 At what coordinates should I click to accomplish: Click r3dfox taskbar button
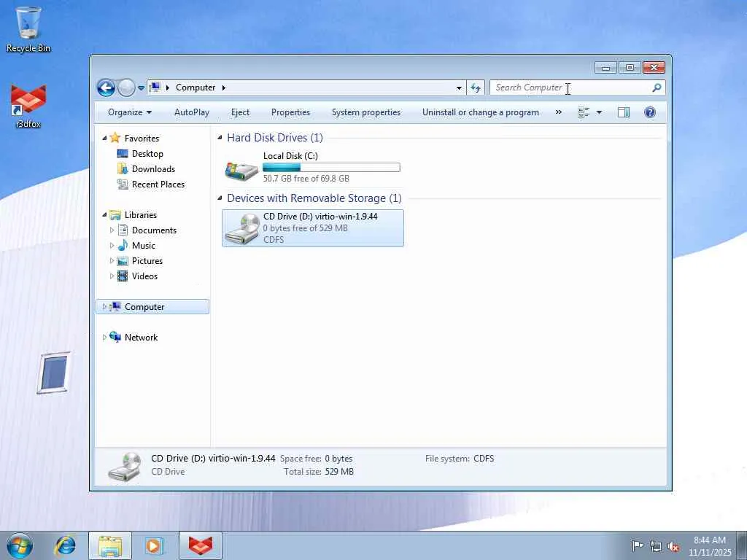(201, 545)
